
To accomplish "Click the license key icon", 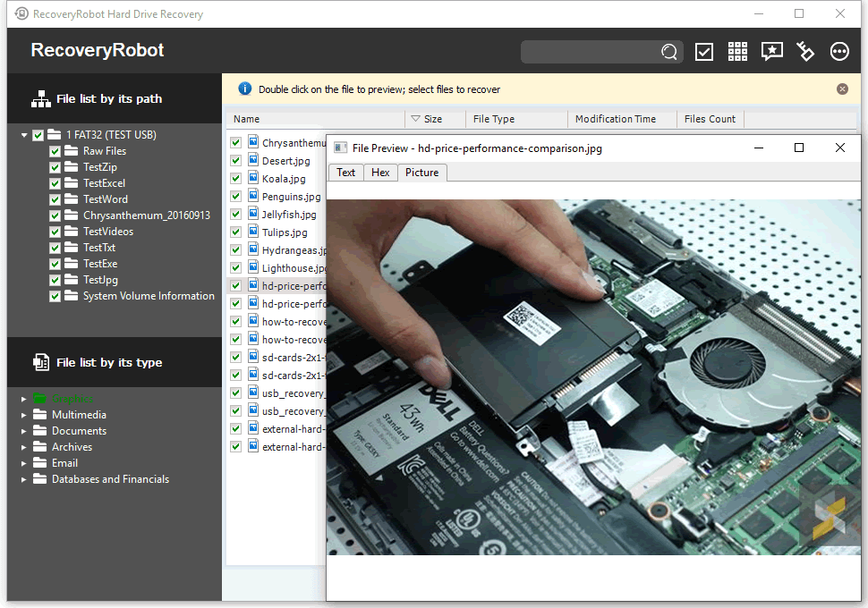I will 805,52.
